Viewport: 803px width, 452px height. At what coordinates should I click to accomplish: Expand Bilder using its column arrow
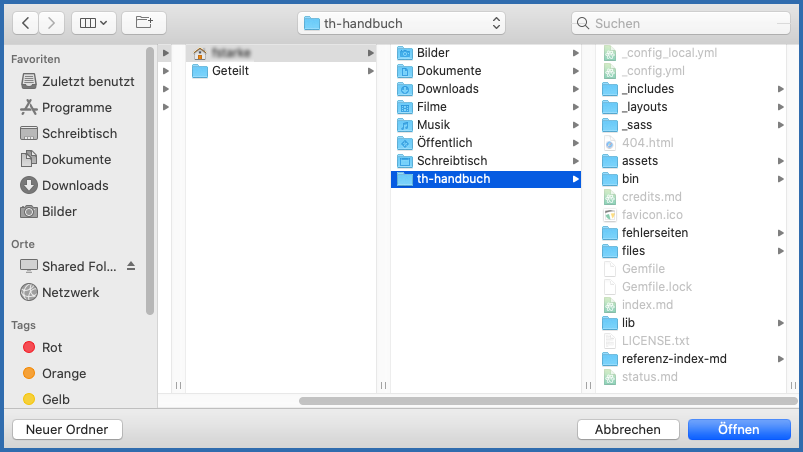575,53
